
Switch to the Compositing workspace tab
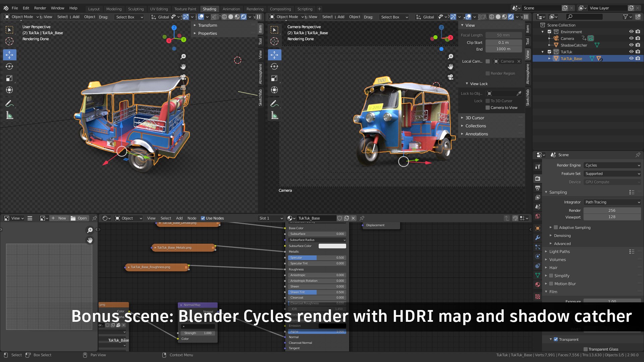click(280, 9)
